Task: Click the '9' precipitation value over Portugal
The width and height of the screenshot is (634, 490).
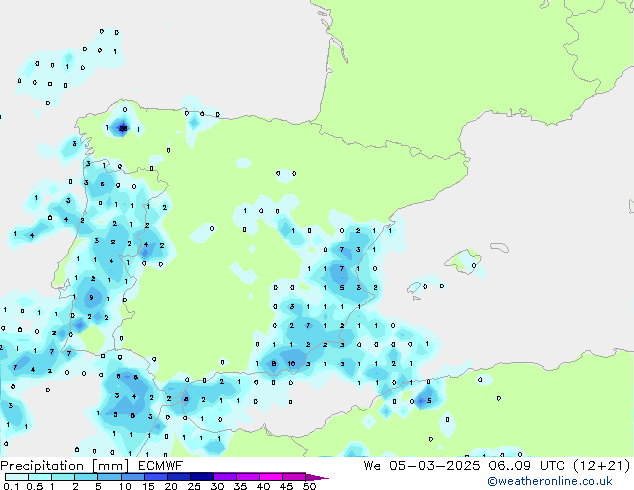Action: 91,298
